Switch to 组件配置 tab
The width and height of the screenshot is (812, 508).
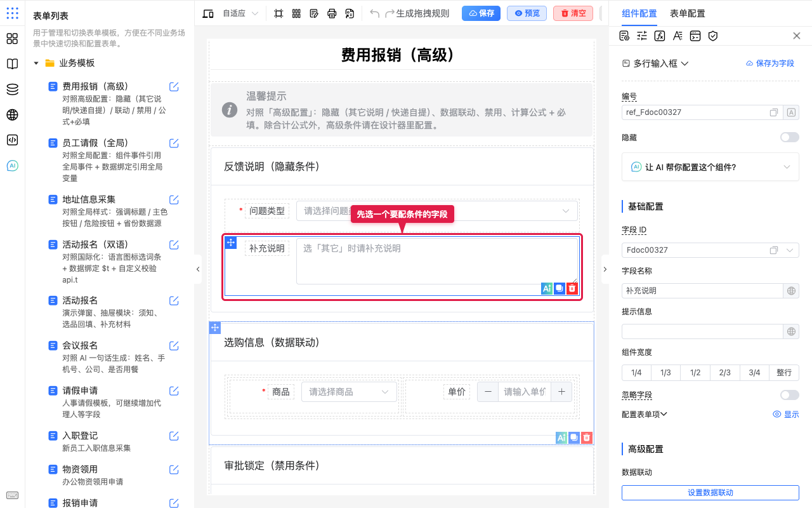coord(639,13)
